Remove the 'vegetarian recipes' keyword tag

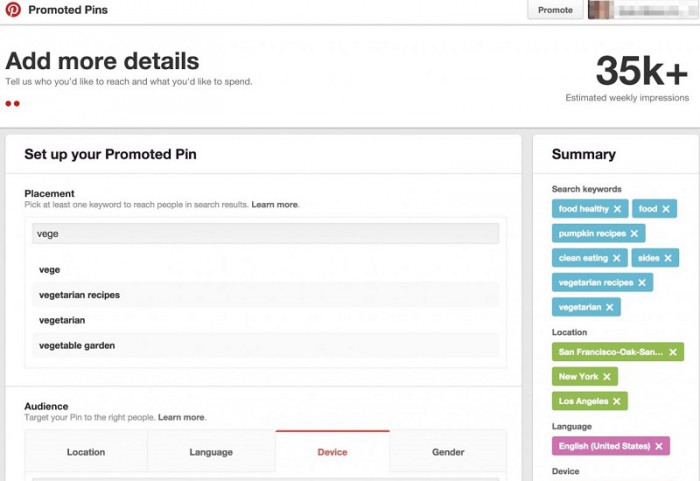tap(642, 283)
